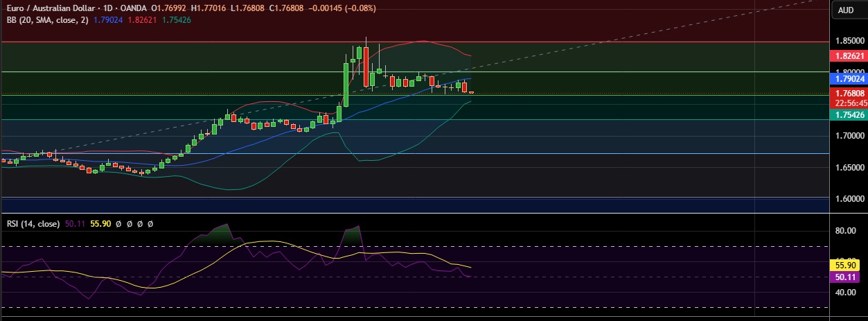
Task: Click the 1.60000 price scale level
Action: pos(849,199)
